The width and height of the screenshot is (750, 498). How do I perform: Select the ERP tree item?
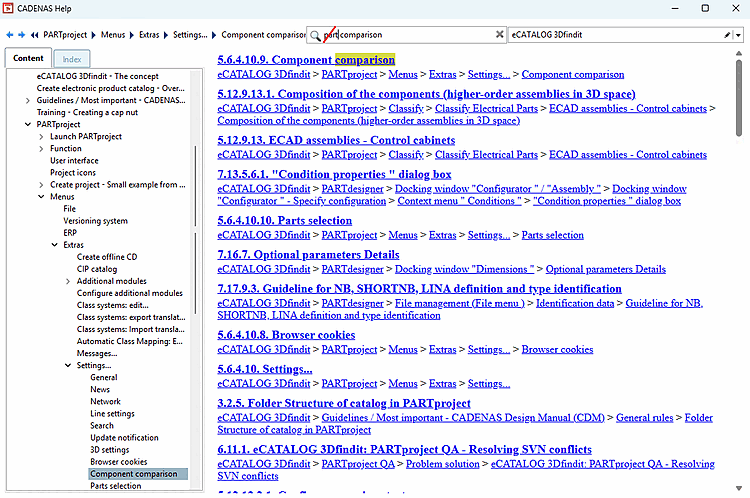(x=70, y=233)
